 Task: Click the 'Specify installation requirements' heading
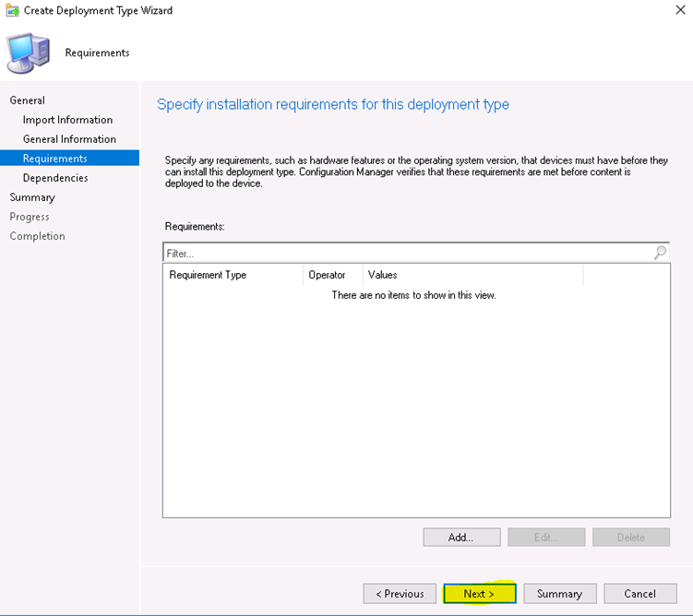(x=333, y=104)
